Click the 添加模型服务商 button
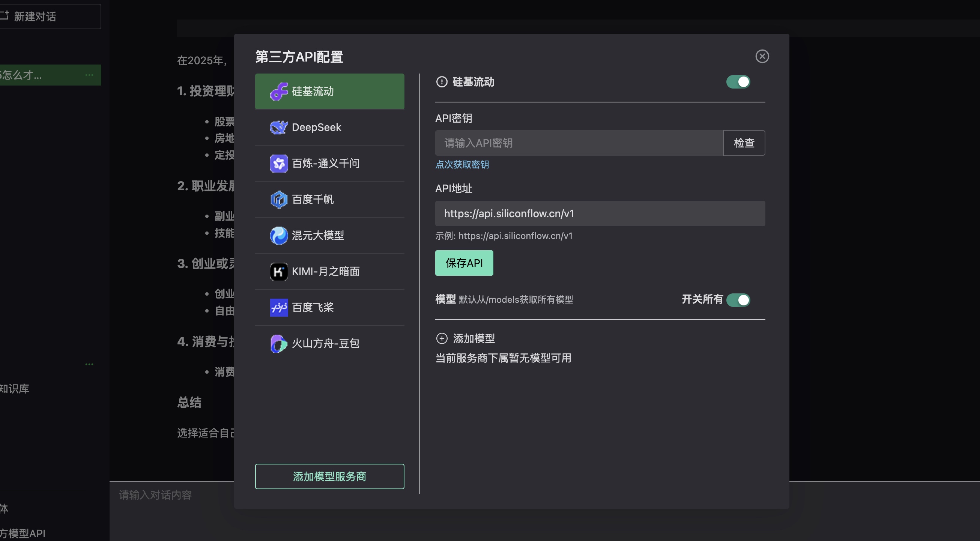 pos(329,476)
